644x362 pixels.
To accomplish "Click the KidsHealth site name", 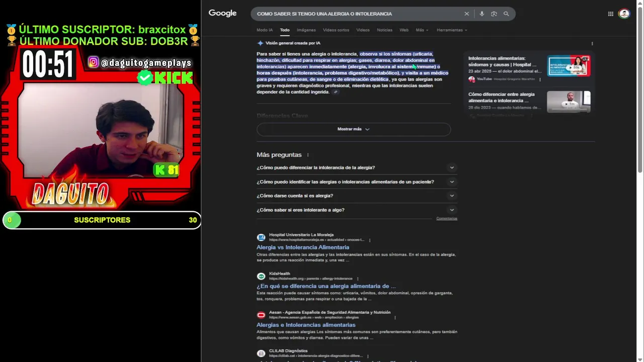I will 279,274.
